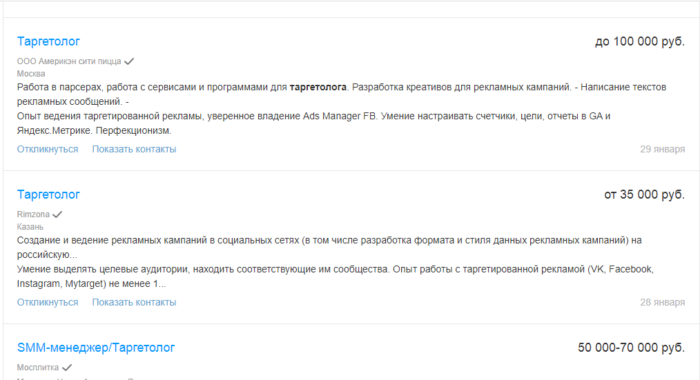Open the Таргетолог vacancy from Rimzona

click(48, 195)
